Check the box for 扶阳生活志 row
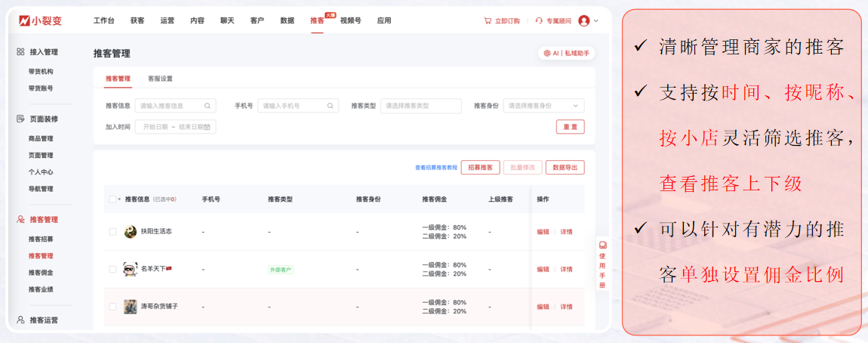Screen dimensions: 868x343 tap(112, 232)
